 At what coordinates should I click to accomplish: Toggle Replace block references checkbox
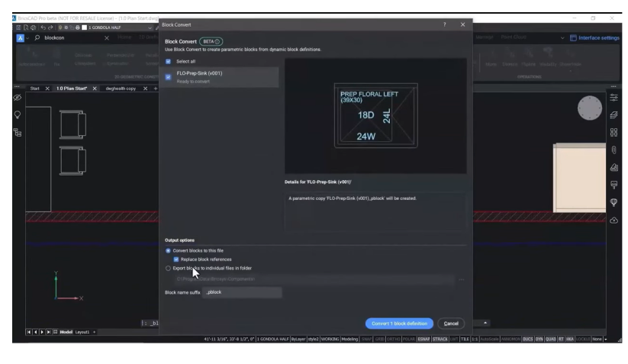tap(176, 259)
